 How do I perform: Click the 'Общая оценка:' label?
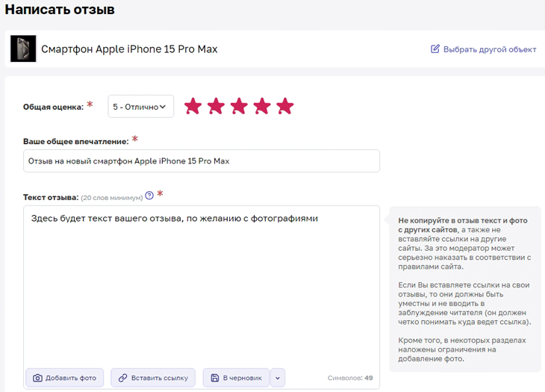pyautogui.click(x=54, y=107)
